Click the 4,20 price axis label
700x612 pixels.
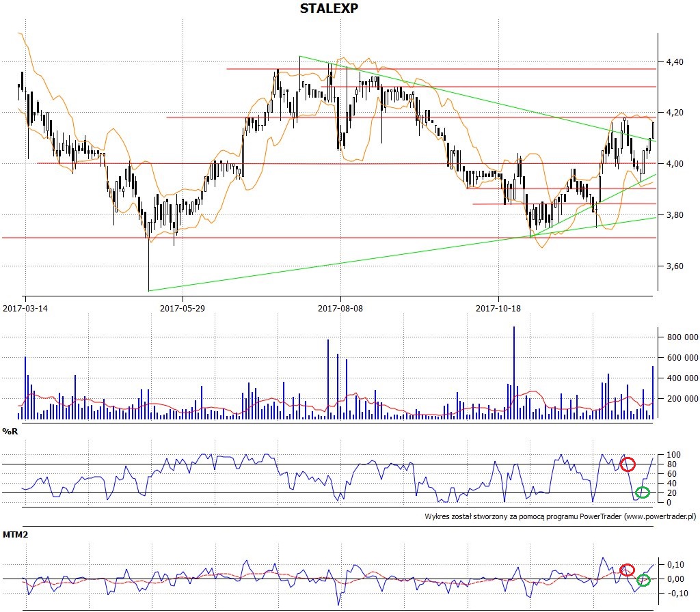pos(675,113)
